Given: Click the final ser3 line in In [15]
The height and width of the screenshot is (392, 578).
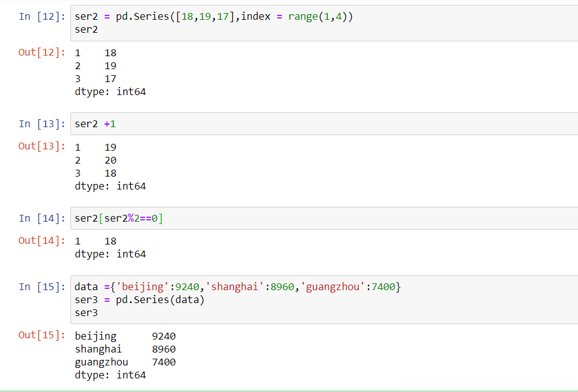Looking at the screenshot, I should click(86, 313).
